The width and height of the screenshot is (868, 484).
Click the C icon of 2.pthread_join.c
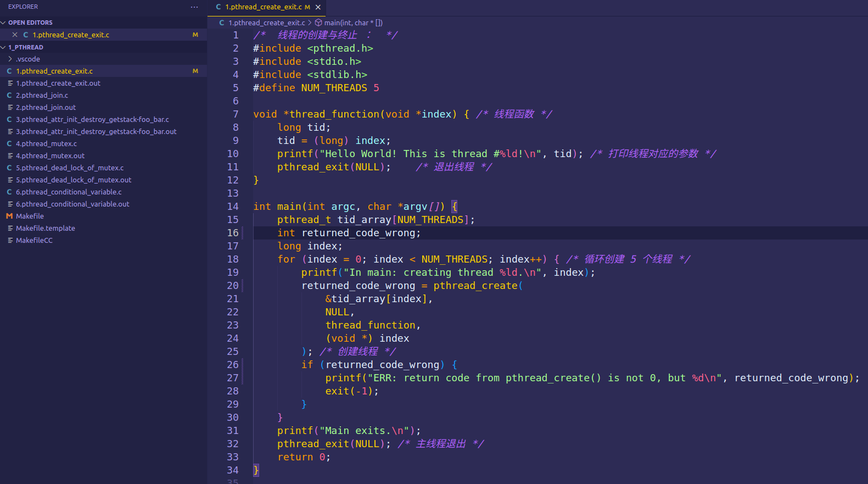coord(9,96)
